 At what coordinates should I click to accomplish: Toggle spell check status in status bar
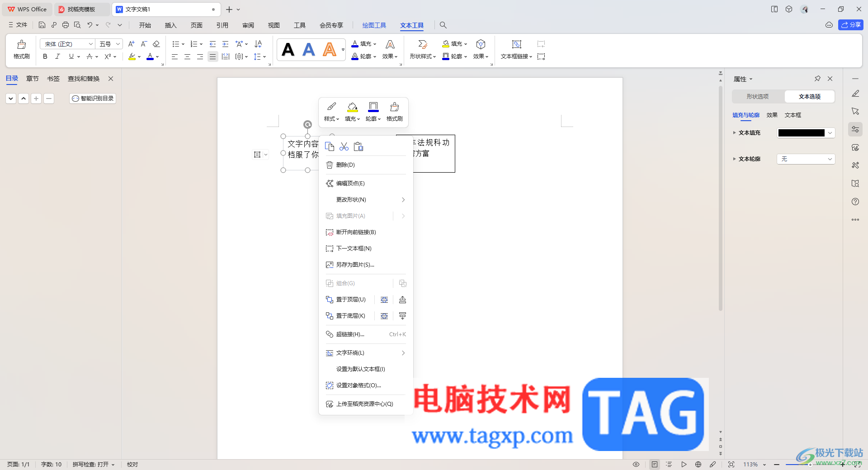[x=94, y=464]
